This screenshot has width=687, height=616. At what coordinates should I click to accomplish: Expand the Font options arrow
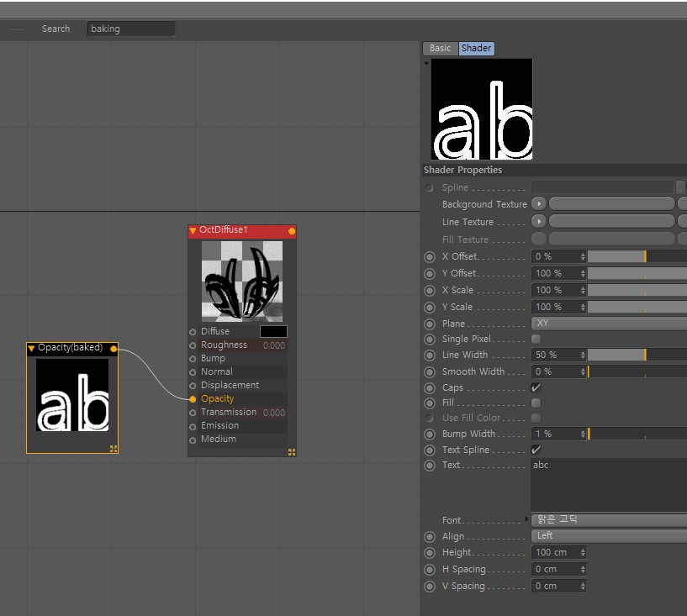[x=526, y=519]
